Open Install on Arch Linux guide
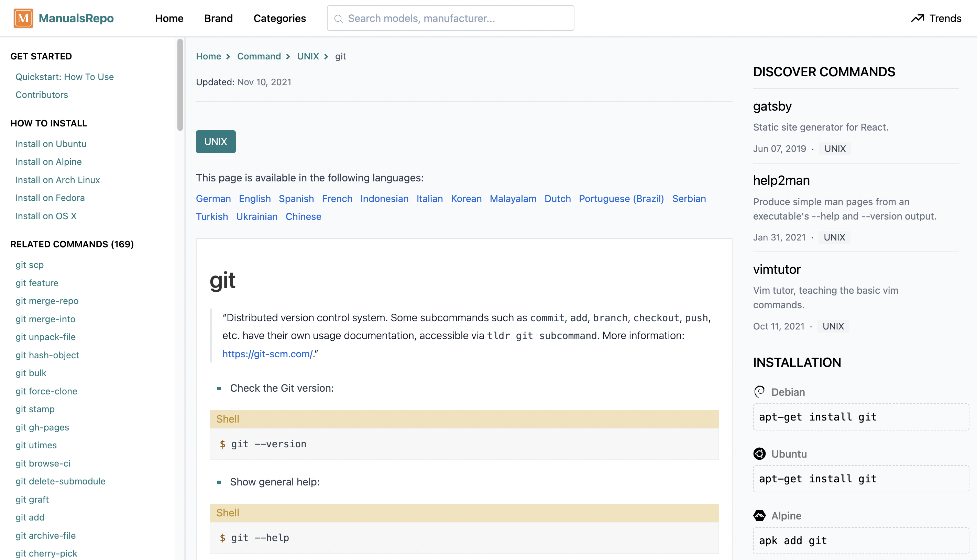977x560 pixels. coord(57,180)
